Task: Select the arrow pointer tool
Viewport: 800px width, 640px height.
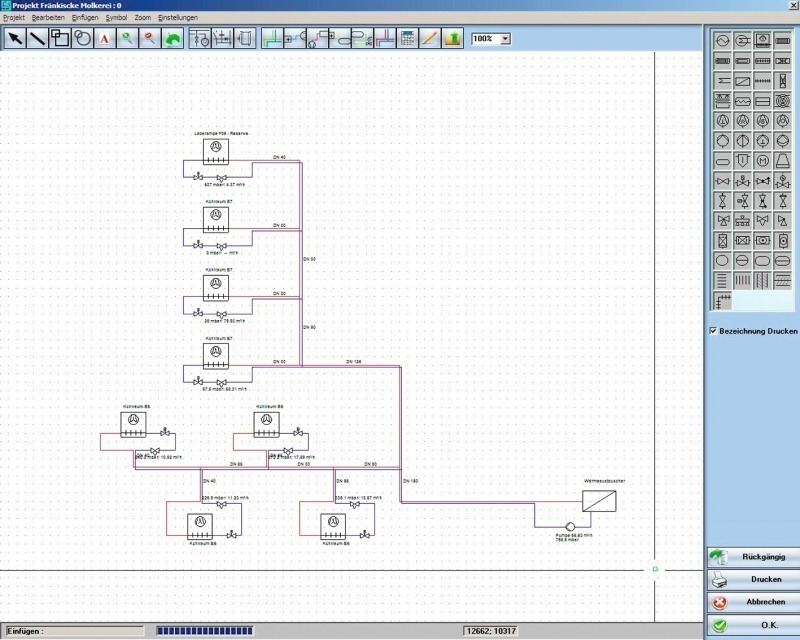Action: click(x=15, y=38)
